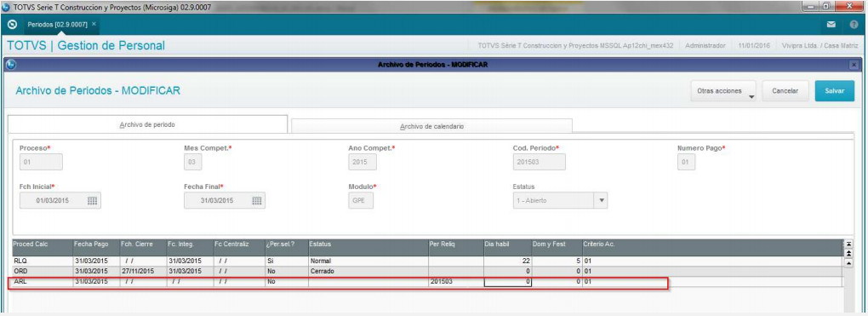Click the Cancelar button
The width and height of the screenshot is (868, 316).
[x=785, y=91]
